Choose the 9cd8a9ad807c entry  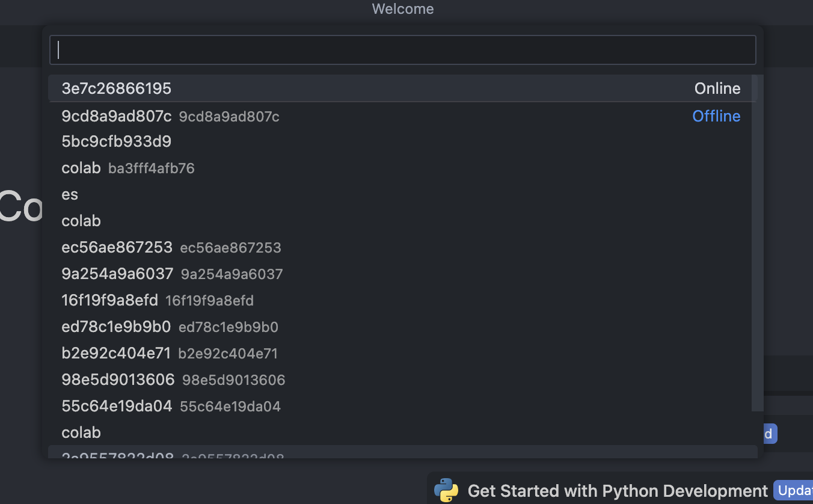tap(117, 116)
